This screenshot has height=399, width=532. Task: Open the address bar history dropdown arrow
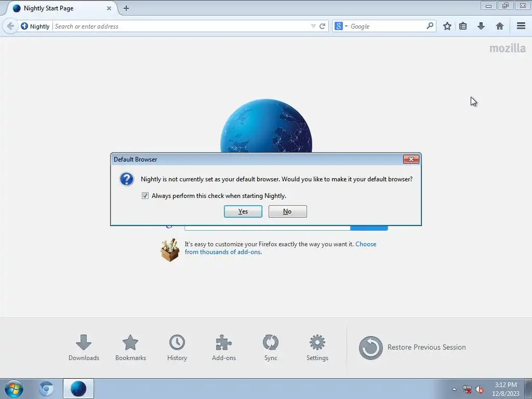click(313, 26)
